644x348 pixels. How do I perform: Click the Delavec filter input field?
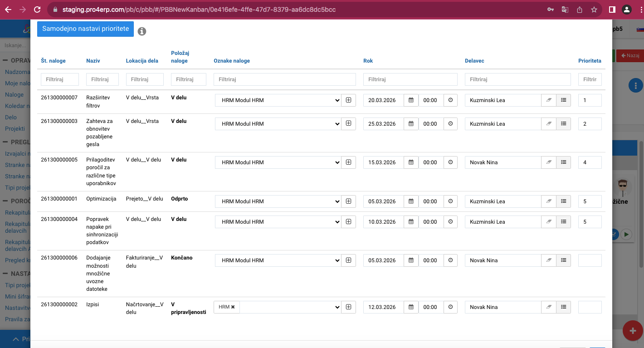[x=518, y=79]
